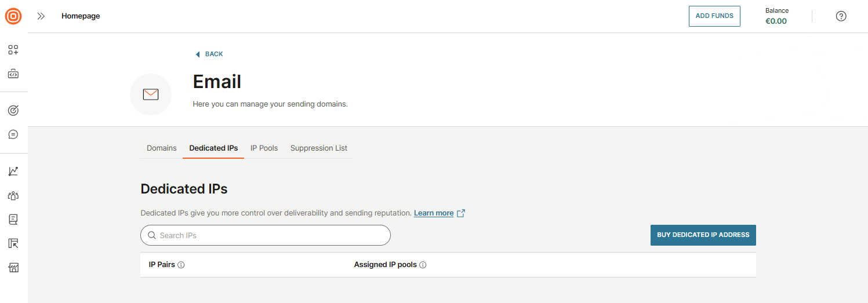The width and height of the screenshot is (868, 303).
Task: Follow the Learn more link
Action: coord(434,213)
